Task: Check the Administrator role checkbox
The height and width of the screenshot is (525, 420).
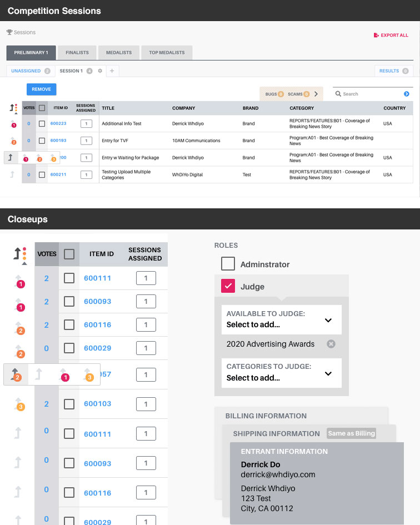Action: point(228,264)
